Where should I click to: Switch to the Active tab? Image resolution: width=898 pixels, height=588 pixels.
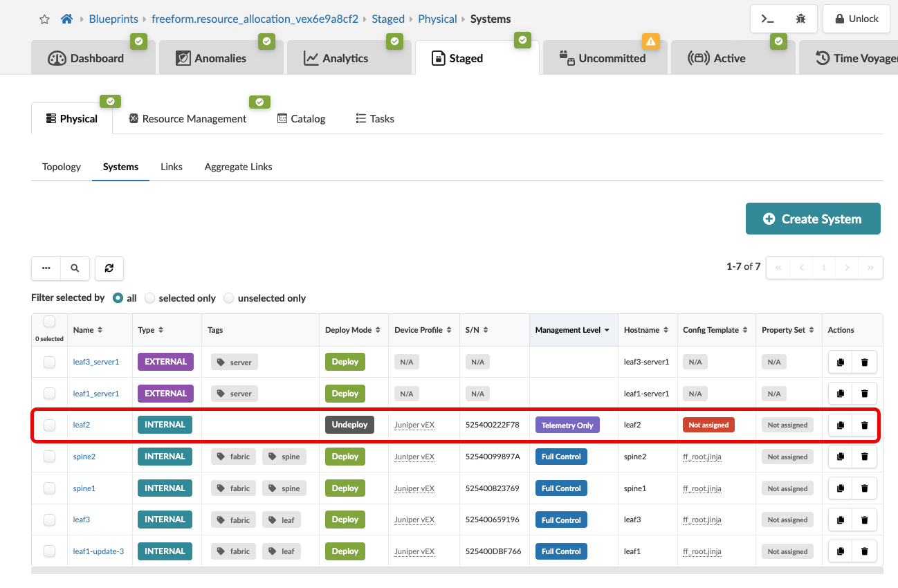click(x=733, y=58)
